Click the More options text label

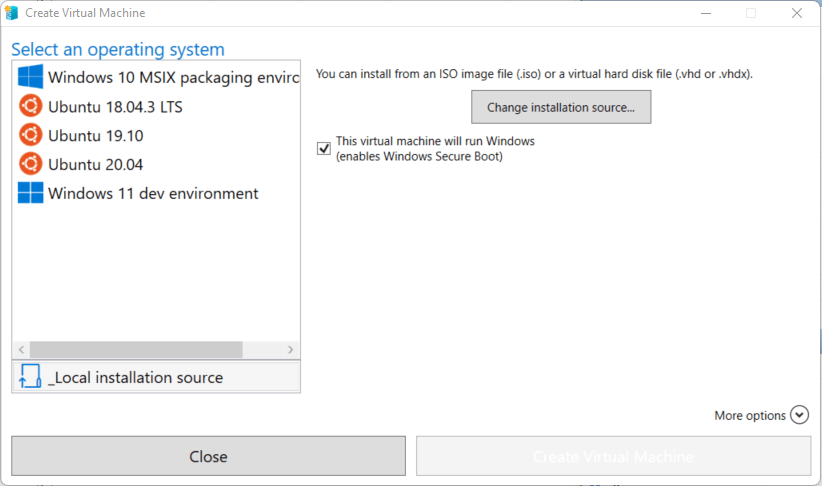[750, 416]
